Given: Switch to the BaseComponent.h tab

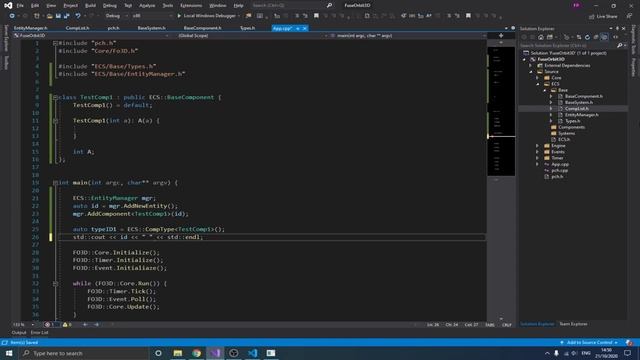Looking at the screenshot, I should 202,28.
